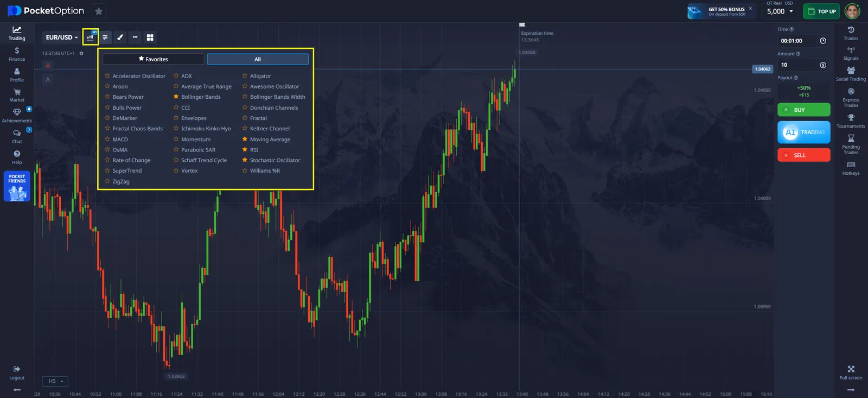Open Signals in right sidebar

pyautogui.click(x=851, y=53)
